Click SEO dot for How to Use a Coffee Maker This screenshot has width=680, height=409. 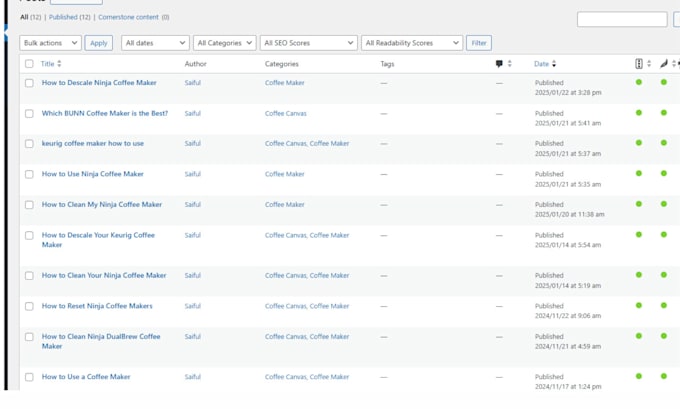[x=639, y=376]
